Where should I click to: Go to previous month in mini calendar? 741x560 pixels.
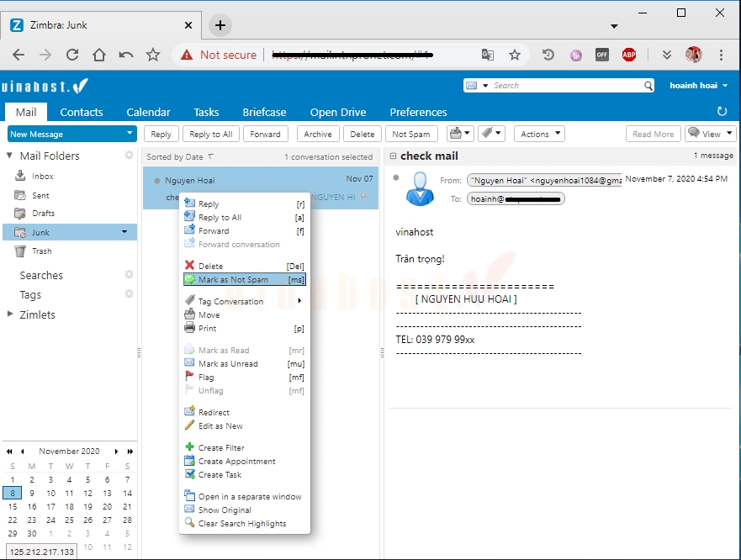pyautogui.click(x=22, y=452)
